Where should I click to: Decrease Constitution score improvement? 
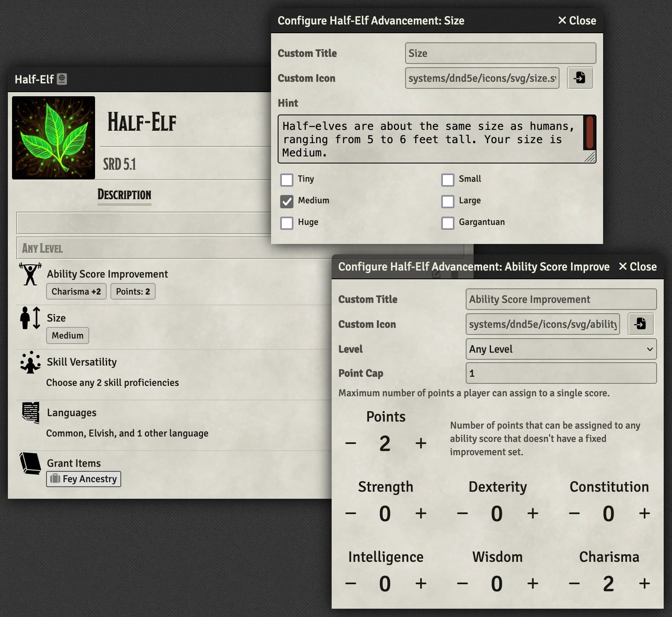point(574,513)
